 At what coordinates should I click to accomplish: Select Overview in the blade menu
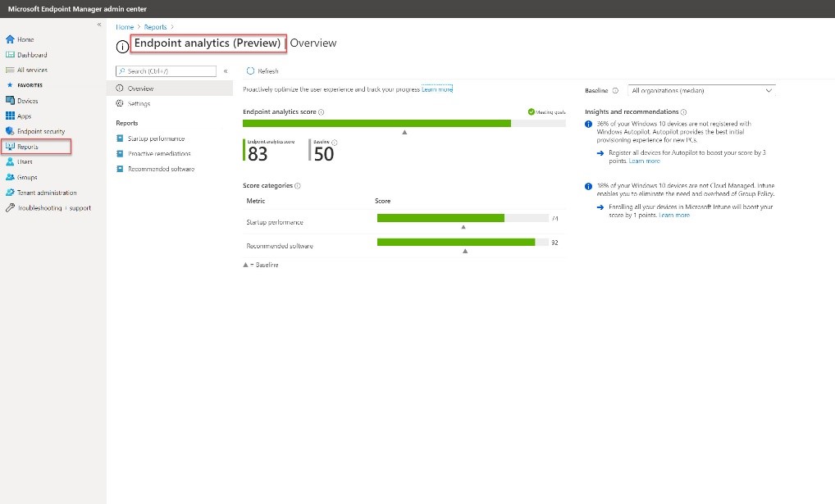tap(170, 89)
